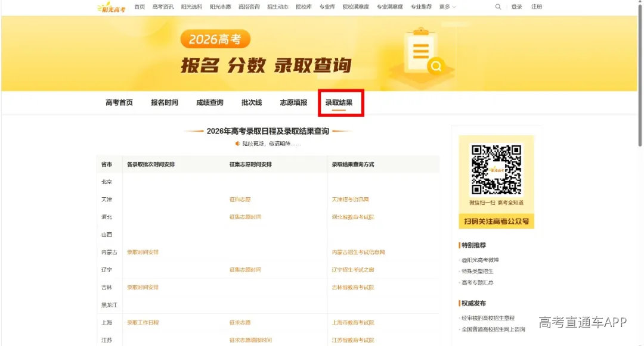Click the 北京 province cell
The width and height of the screenshot is (644, 346).
point(107,182)
